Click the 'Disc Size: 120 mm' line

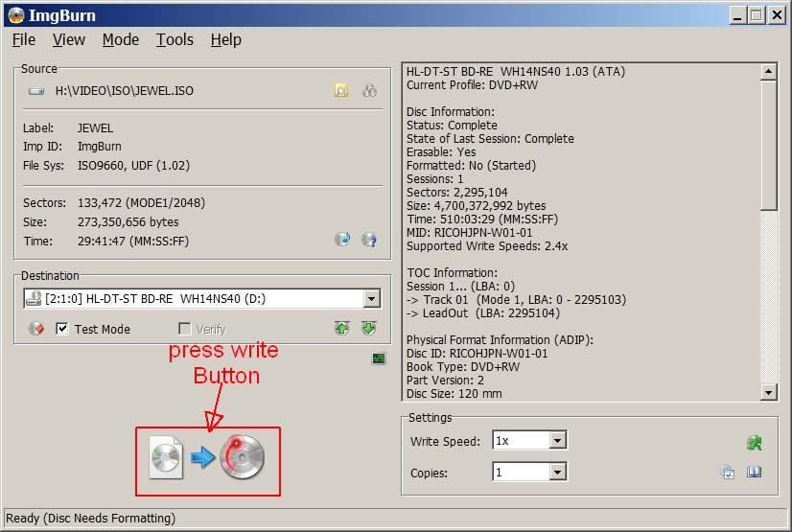(x=454, y=394)
